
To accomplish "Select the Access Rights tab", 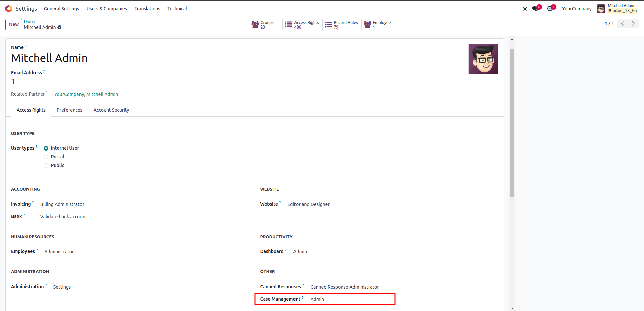I will 31,110.
